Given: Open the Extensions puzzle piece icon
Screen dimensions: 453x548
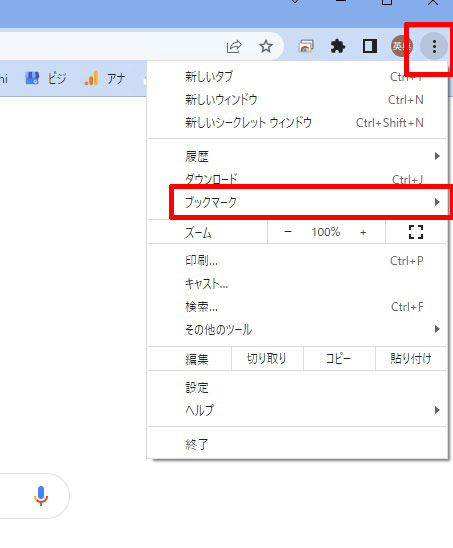Looking at the screenshot, I should point(337,46).
